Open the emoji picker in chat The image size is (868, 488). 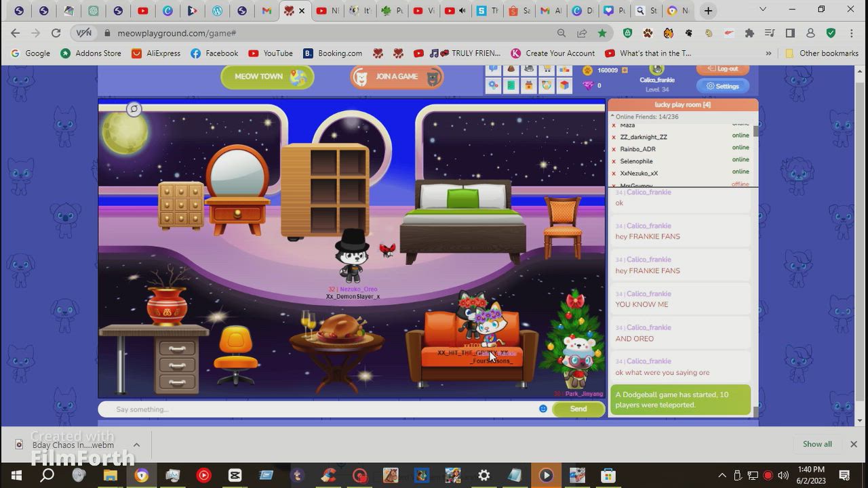tap(542, 409)
